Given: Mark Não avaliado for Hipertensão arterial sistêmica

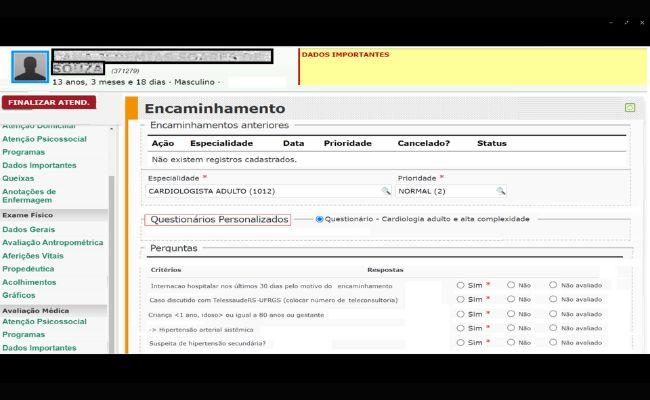Looking at the screenshot, I should click(553, 328).
